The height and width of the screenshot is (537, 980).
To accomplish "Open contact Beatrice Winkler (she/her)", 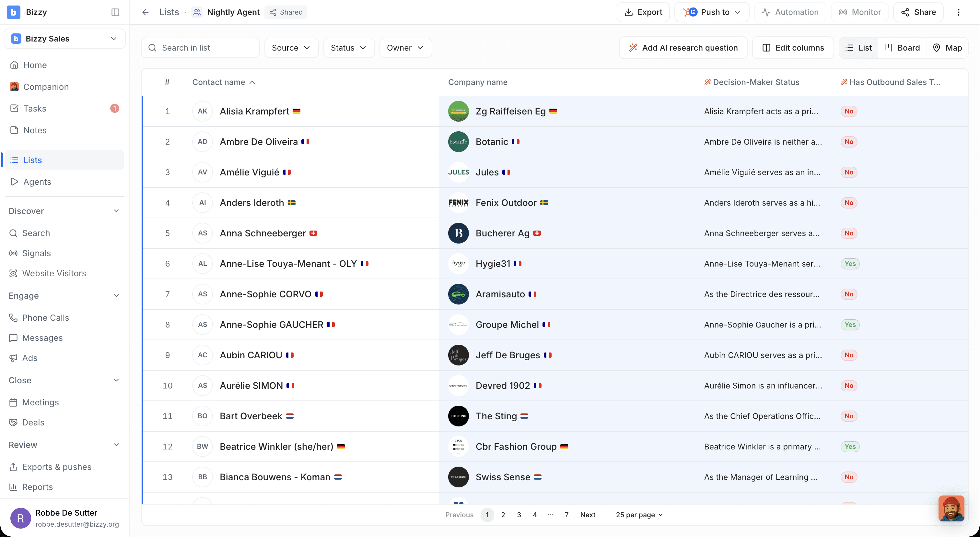I will tap(276, 446).
